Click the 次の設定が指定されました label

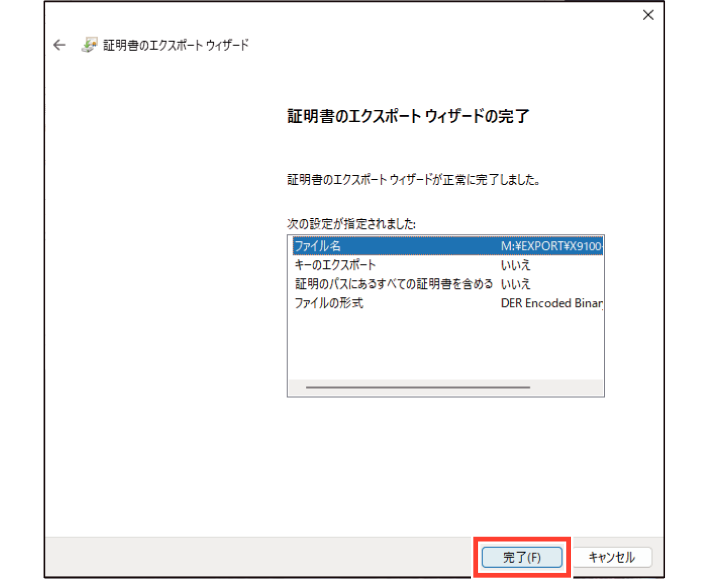pyautogui.click(x=351, y=224)
